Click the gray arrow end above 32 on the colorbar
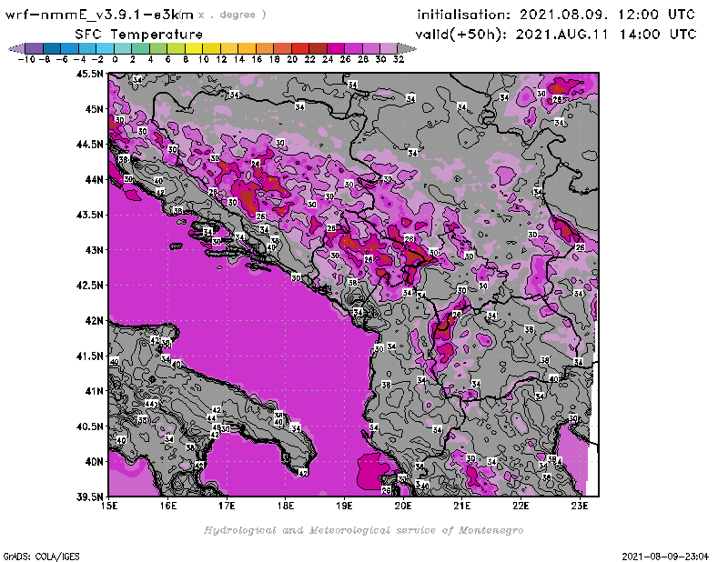The width and height of the screenshot is (728, 562). 406,48
